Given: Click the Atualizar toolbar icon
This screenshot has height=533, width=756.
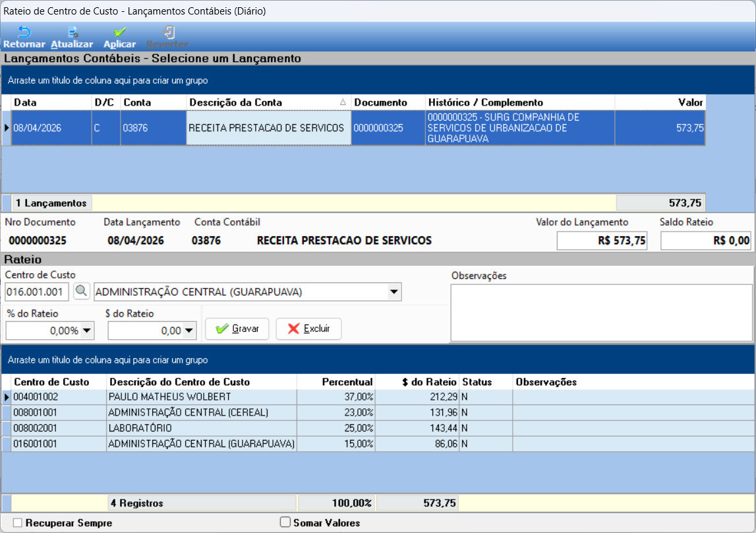Looking at the screenshot, I should [73, 32].
